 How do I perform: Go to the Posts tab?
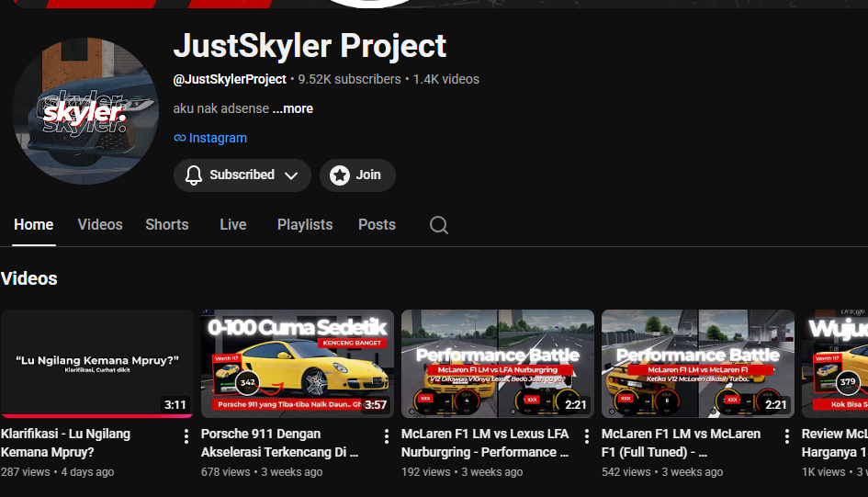pyautogui.click(x=377, y=225)
